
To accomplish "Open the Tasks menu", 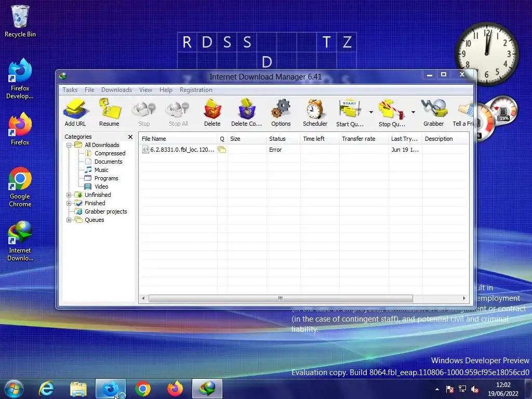I will tap(70, 90).
